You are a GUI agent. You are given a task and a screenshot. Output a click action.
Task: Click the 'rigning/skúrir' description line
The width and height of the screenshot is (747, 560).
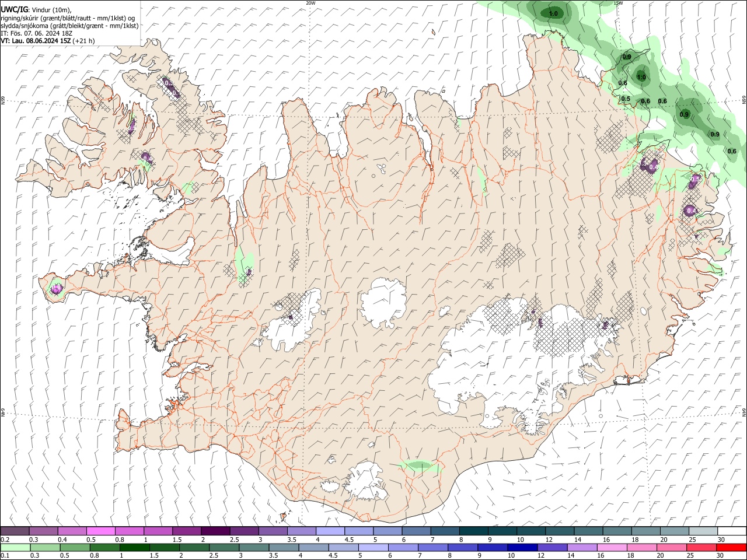click(68, 18)
